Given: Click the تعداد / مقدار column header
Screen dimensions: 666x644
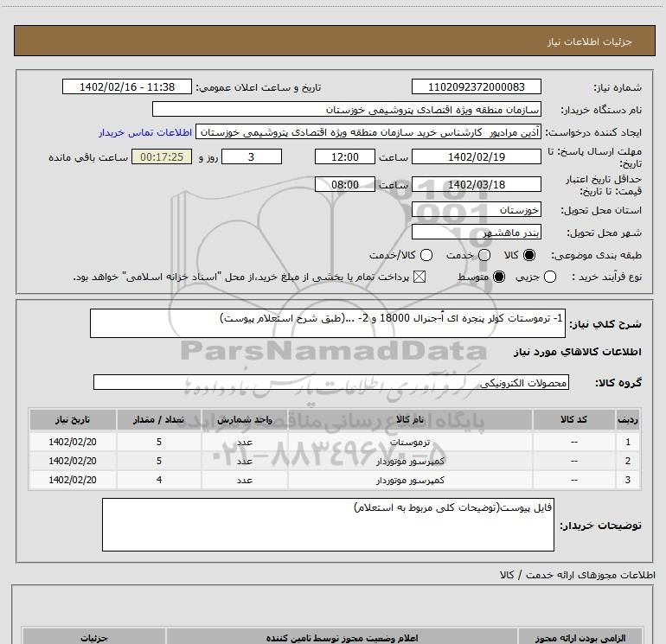Looking at the screenshot, I should click(159, 419).
